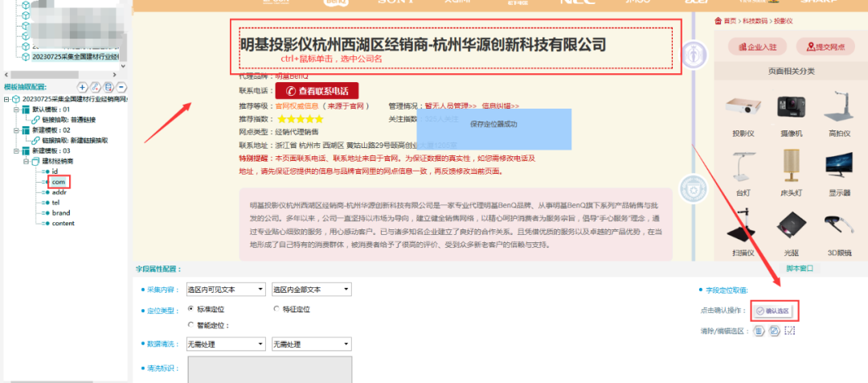
Task: Click 提交网点 button
Action: [x=825, y=47]
